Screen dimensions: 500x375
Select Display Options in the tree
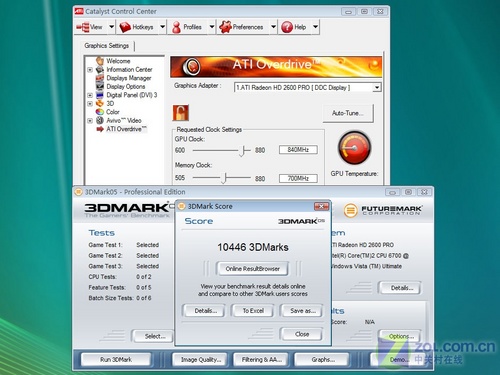[126, 86]
